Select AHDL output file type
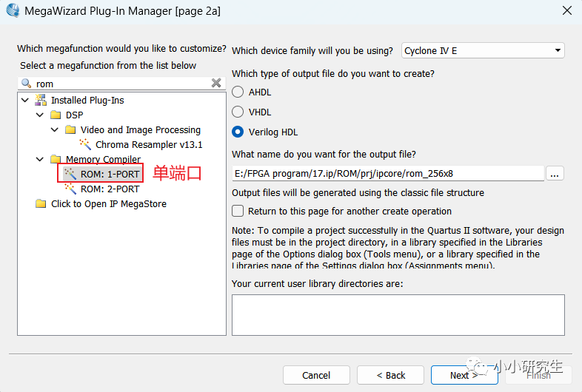Image resolution: width=582 pixels, height=392 pixels. click(238, 92)
